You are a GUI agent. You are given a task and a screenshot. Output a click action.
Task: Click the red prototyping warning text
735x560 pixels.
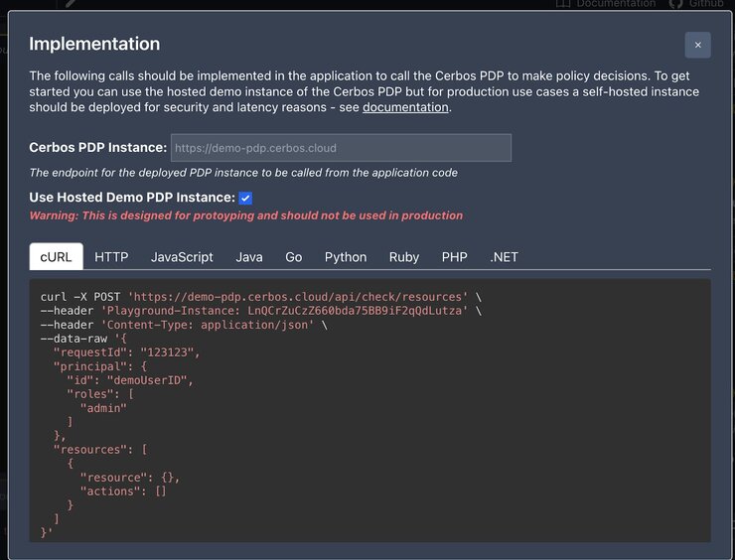coord(246,215)
